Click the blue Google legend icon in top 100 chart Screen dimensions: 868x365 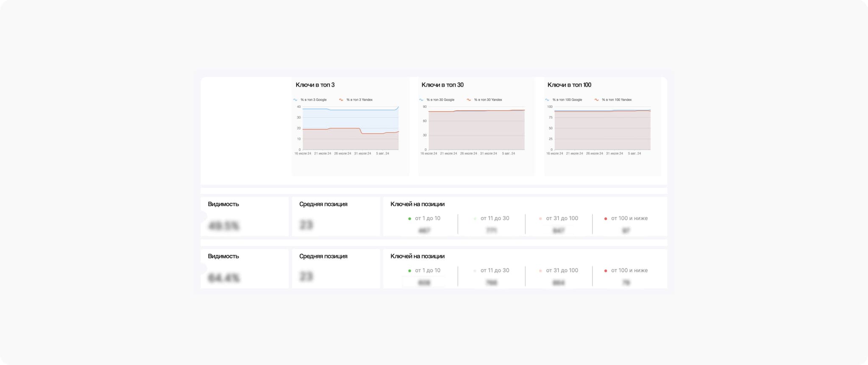(x=547, y=100)
